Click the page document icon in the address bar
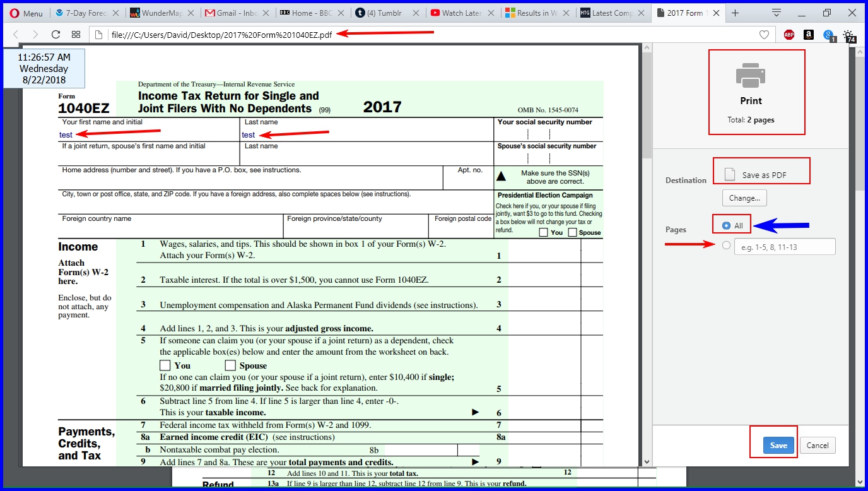 tap(99, 35)
